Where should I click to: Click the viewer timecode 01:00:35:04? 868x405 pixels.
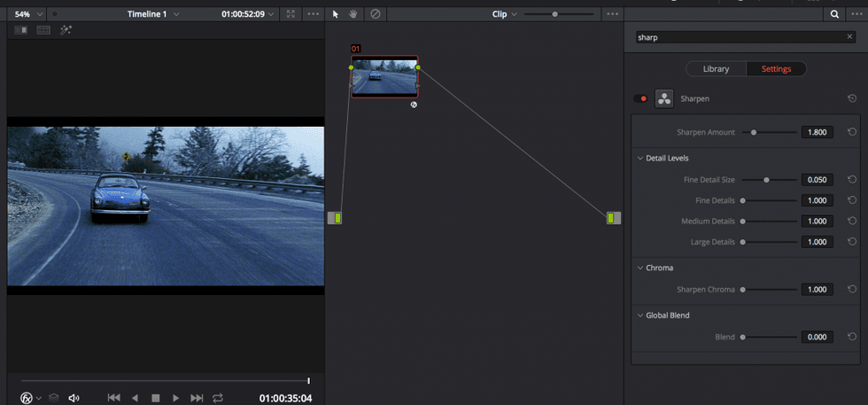pos(285,398)
